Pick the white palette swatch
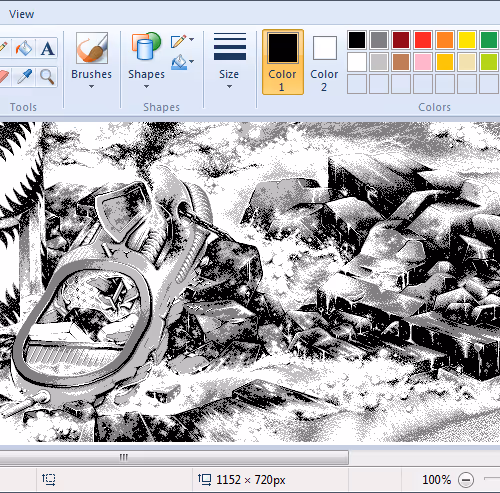 (357, 62)
